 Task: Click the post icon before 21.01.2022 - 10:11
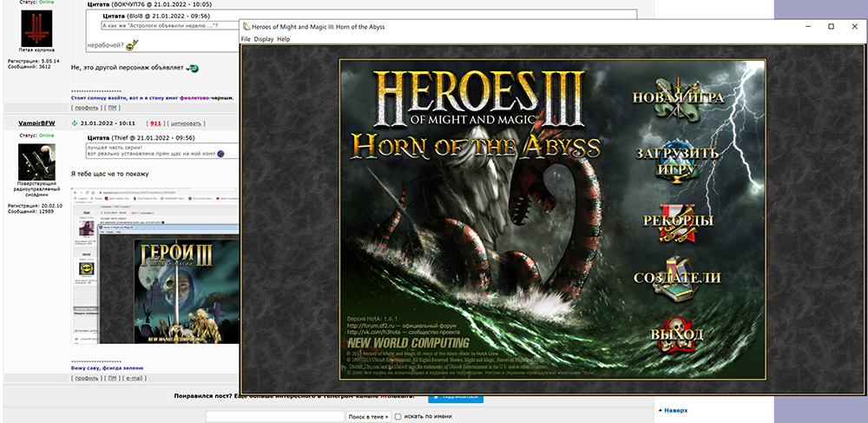[x=75, y=123]
